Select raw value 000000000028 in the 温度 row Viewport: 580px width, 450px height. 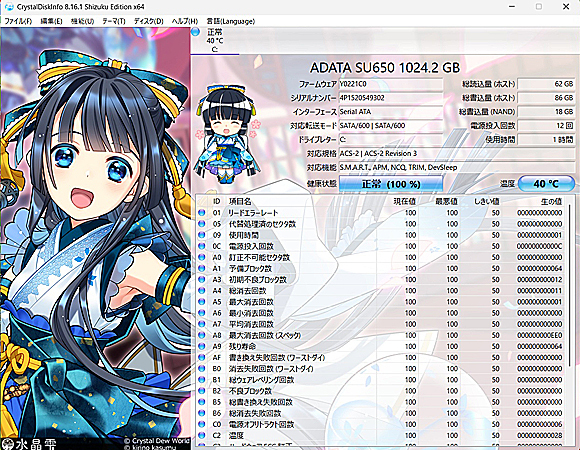coord(540,436)
